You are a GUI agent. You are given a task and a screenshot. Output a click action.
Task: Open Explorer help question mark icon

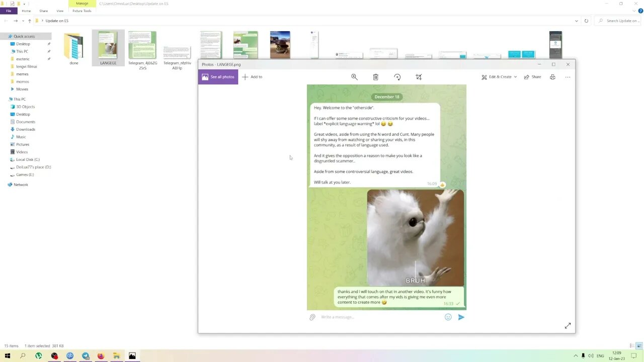pyautogui.click(x=640, y=11)
